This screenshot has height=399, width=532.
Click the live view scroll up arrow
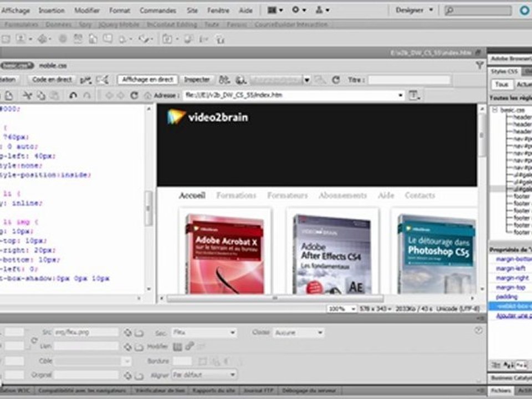[x=482, y=109]
